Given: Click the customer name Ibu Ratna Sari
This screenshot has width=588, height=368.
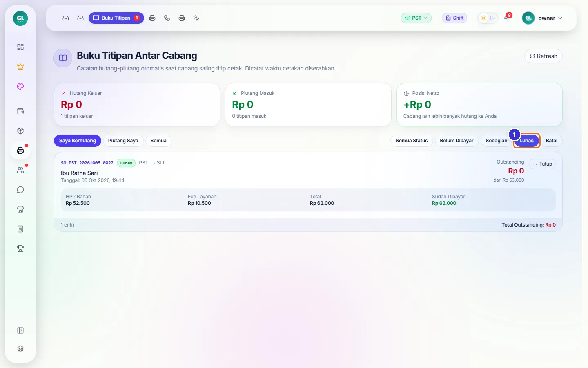Looking at the screenshot, I should tap(79, 173).
